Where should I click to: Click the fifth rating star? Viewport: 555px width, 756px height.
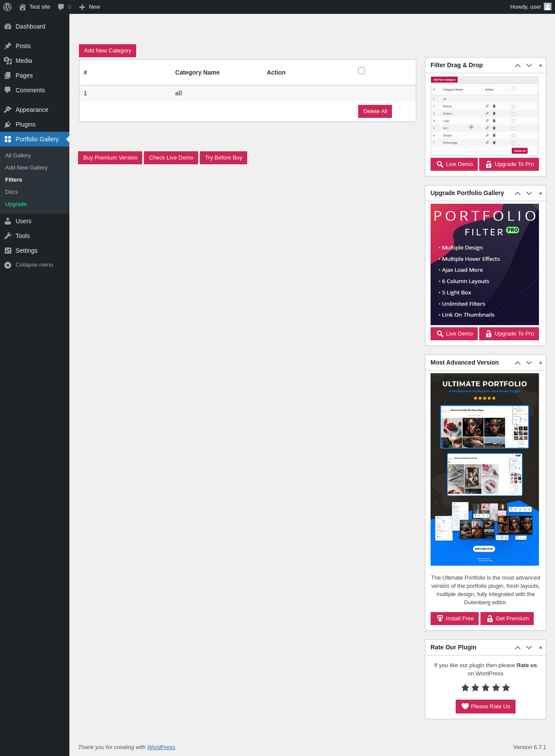click(x=506, y=688)
